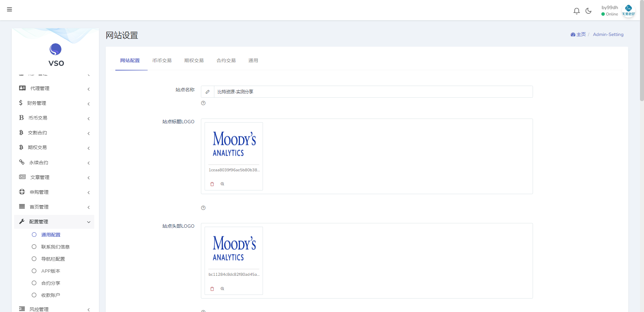Click the Admin-Setting breadcrumb link
Screen dimensions: 644x312
pyautogui.click(x=608, y=35)
